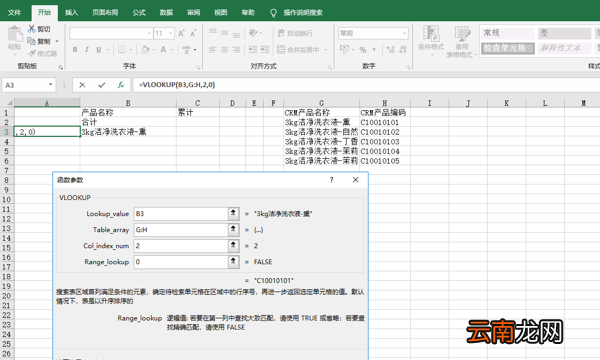
Task: Click the formula bar with VLOOKUP formula
Action: tap(365, 85)
